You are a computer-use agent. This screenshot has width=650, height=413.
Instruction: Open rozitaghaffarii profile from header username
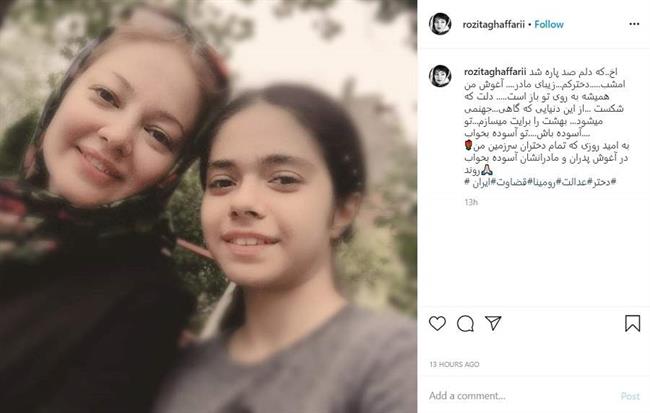[494, 24]
